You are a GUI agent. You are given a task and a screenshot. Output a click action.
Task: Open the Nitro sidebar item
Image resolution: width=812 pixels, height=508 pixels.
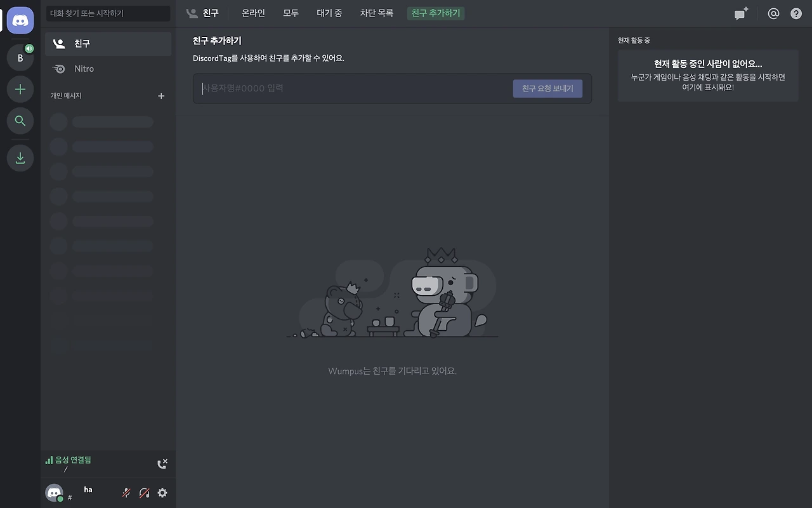click(x=108, y=69)
